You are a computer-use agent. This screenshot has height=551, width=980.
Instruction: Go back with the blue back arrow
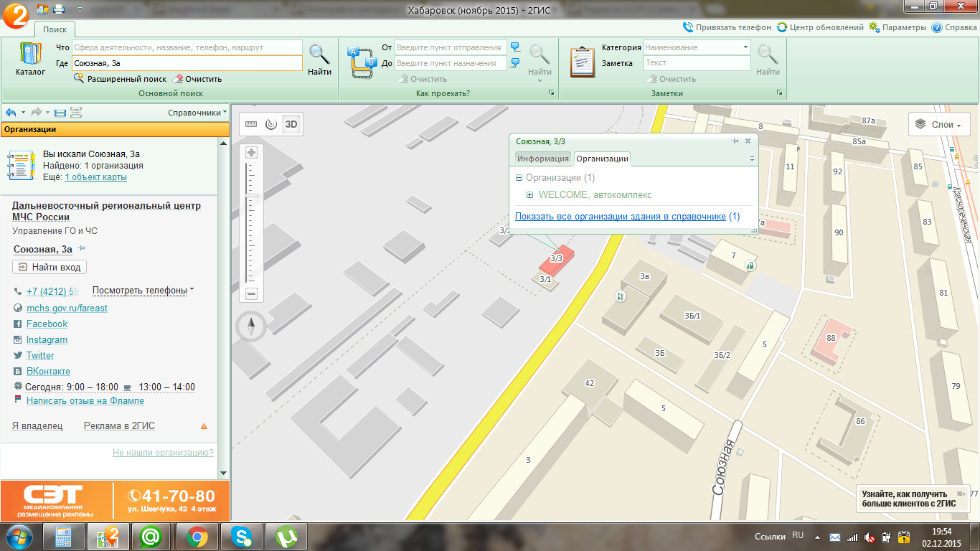[x=11, y=113]
